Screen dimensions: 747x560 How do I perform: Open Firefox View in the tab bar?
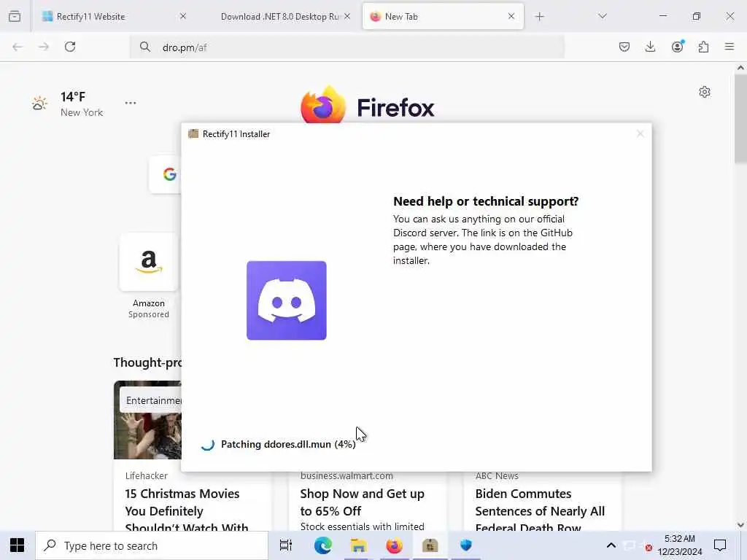point(15,17)
